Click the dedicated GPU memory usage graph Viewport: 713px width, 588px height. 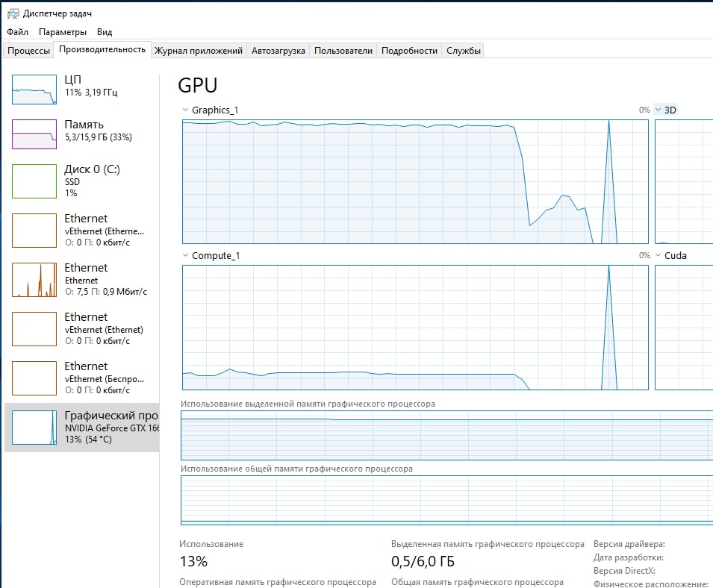pyautogui.click(x=446, y=435)
